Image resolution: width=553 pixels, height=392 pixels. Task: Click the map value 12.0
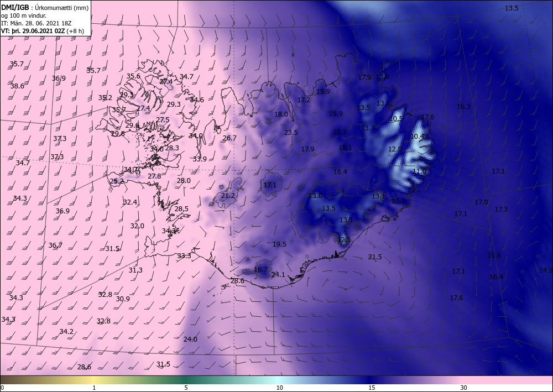tap(395, 149)
